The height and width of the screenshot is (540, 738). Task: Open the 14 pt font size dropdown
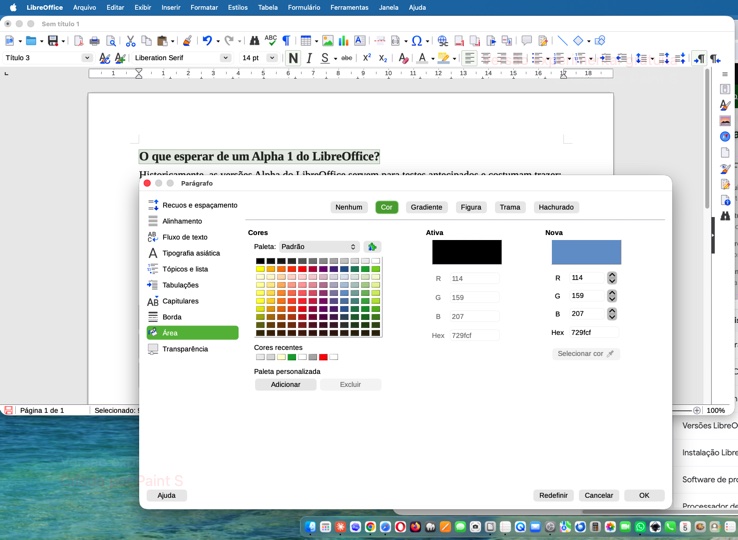point(272,58)
